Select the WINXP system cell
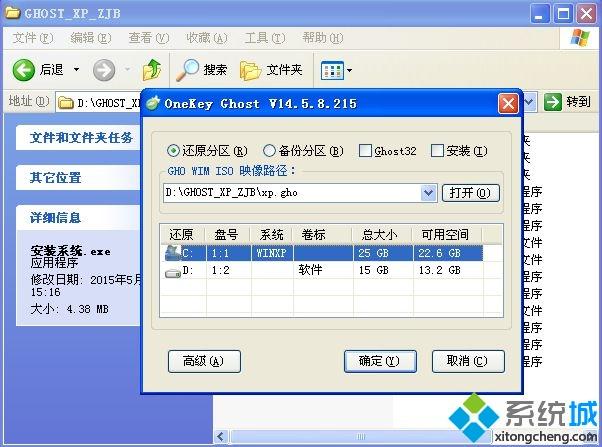 pos(272,253)
